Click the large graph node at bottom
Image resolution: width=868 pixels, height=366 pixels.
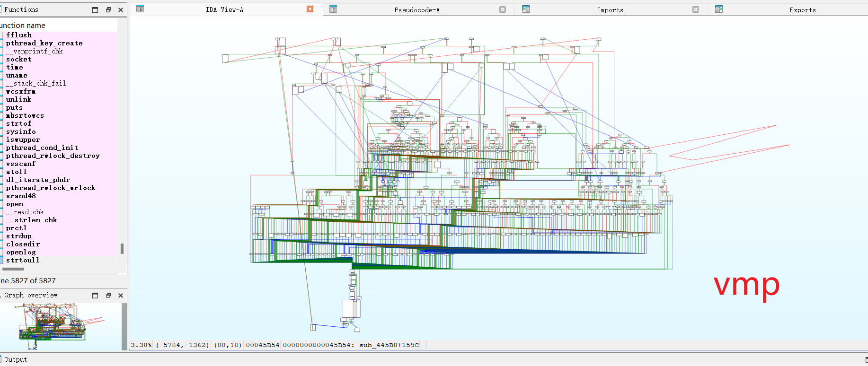pos(351,309)
